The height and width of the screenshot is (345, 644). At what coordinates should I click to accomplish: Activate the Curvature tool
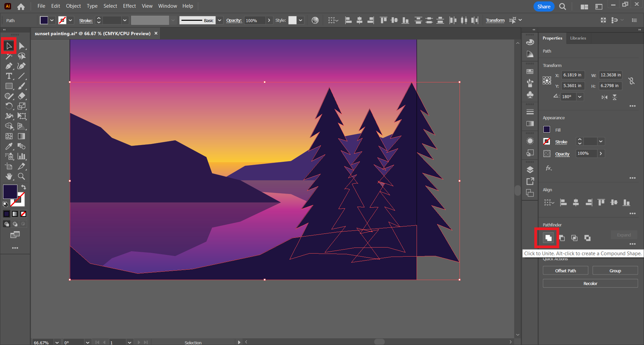point(22,66)
